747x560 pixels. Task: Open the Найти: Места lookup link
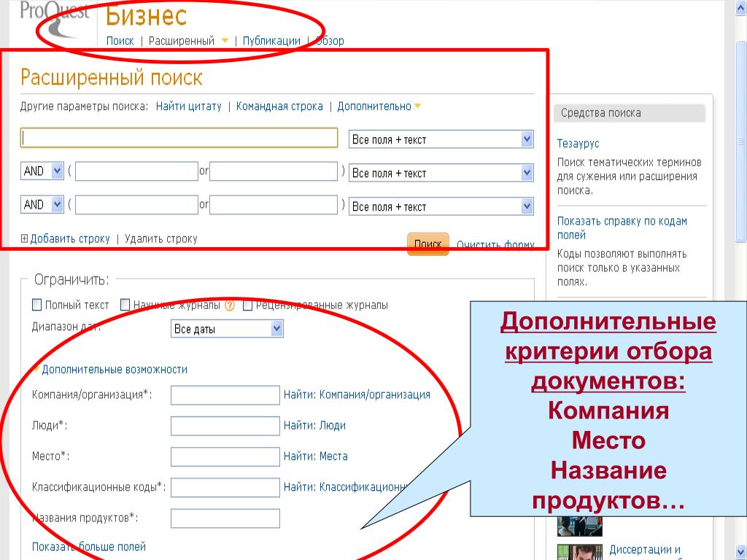click(x=315, y=456)
